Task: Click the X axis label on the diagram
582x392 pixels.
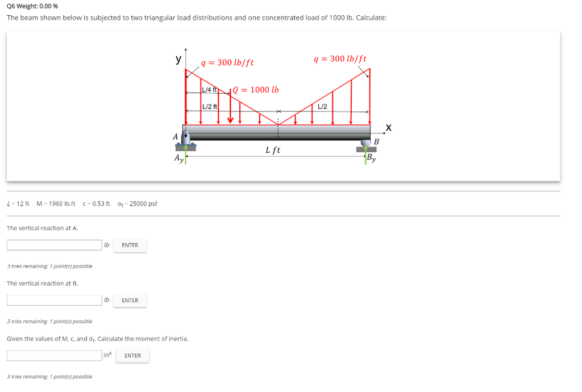Action: point(388,127)
